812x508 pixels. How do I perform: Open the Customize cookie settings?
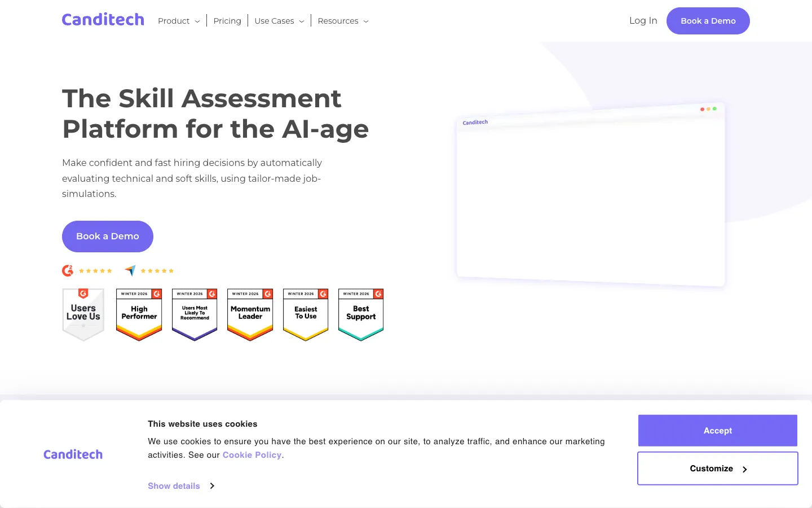point(718,468)
